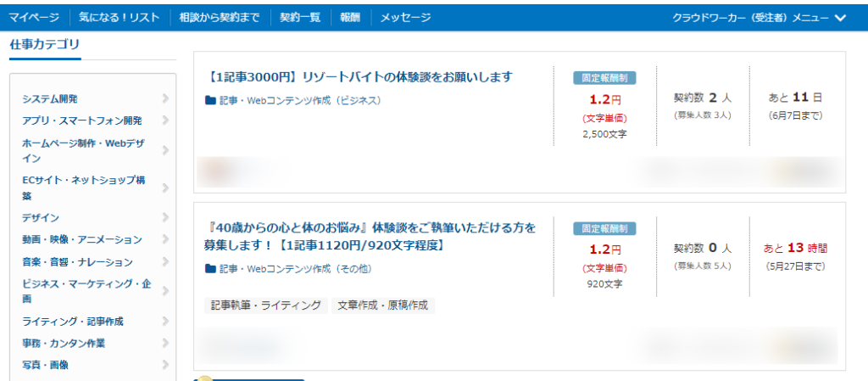This screenshot has height=381, width=868.
Task: Expand クラウドワーカー（受注者）メニュー dropdown arrow
Action: [x=840, y=17]
